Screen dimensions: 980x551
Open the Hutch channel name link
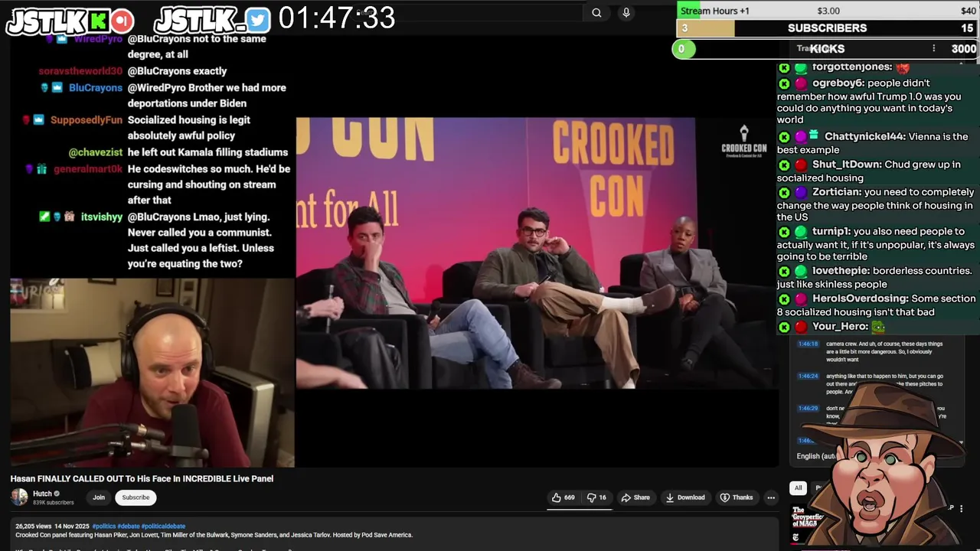42,494
